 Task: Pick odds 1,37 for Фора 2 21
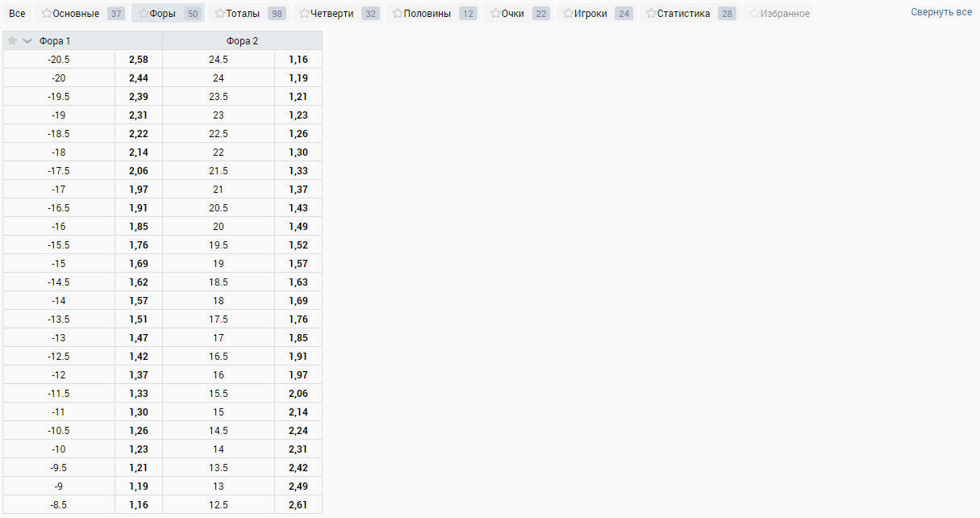(x=298, y=190)
